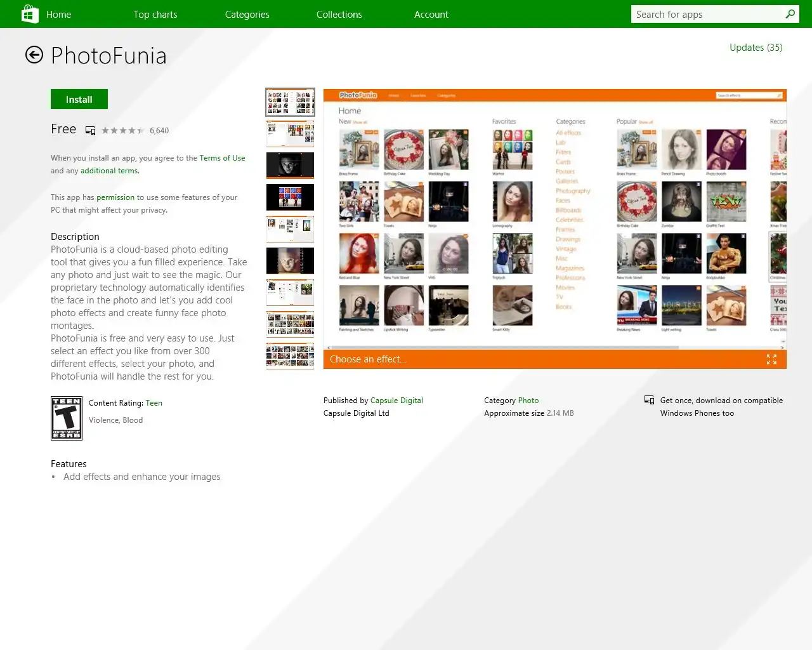Select the sixth thumbnail with face close-up
Image resolution: width=812 pixels, height=650 pixels.
tap(290, 261)
